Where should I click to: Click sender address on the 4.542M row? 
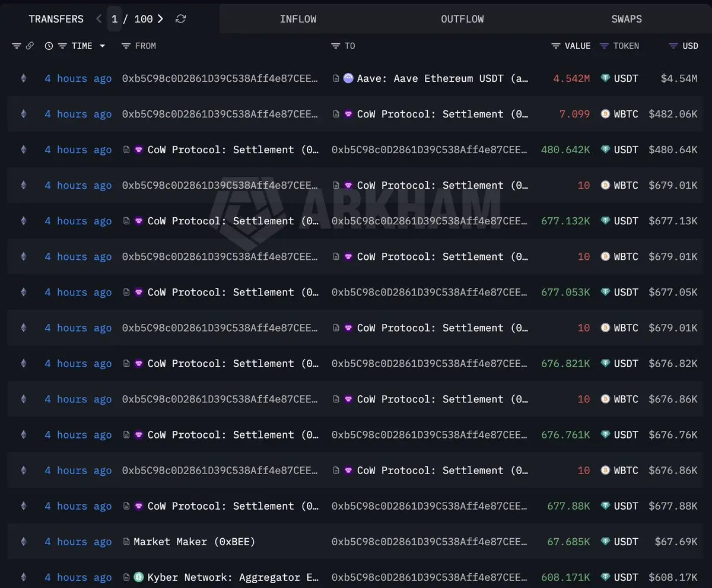click(220, 78)
